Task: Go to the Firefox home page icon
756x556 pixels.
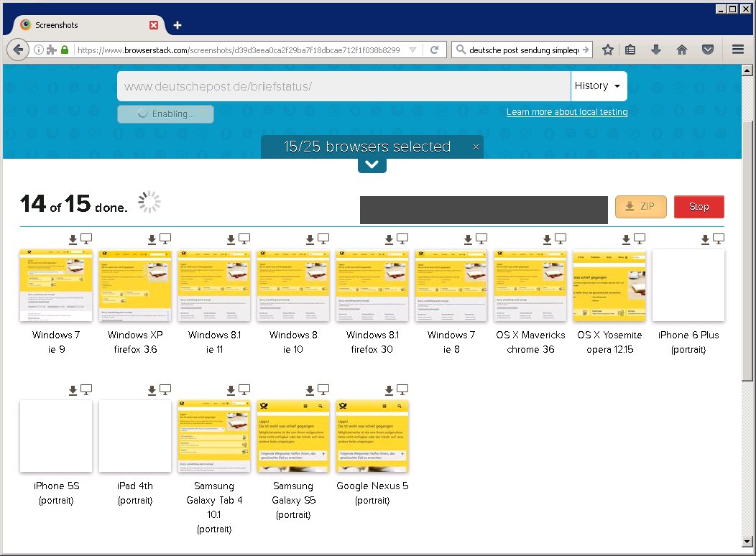Action: tap(682, 50)
